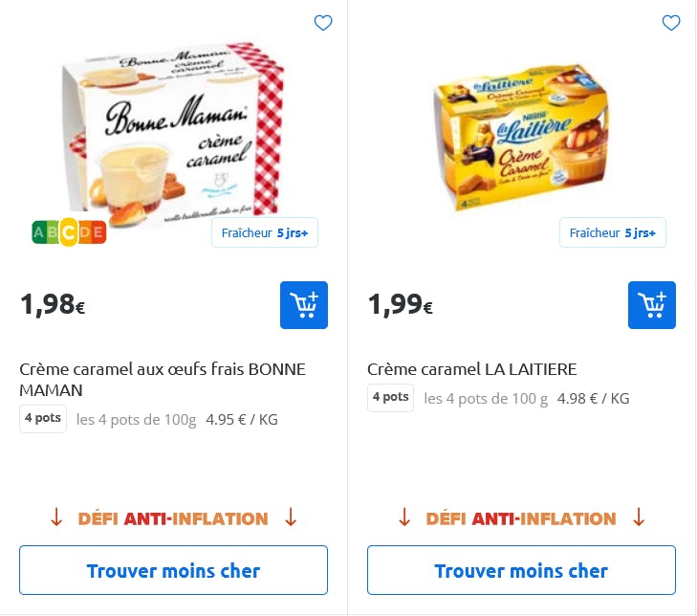
Task: Click Défi Anti-Inflation banner under Bonne Maman
Action: [173, 518]
